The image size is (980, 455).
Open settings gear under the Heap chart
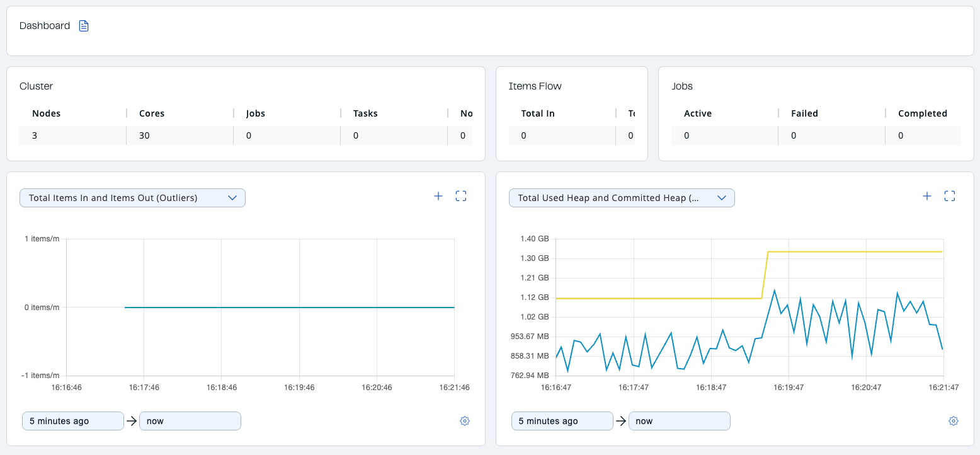(x=953, y=420)
